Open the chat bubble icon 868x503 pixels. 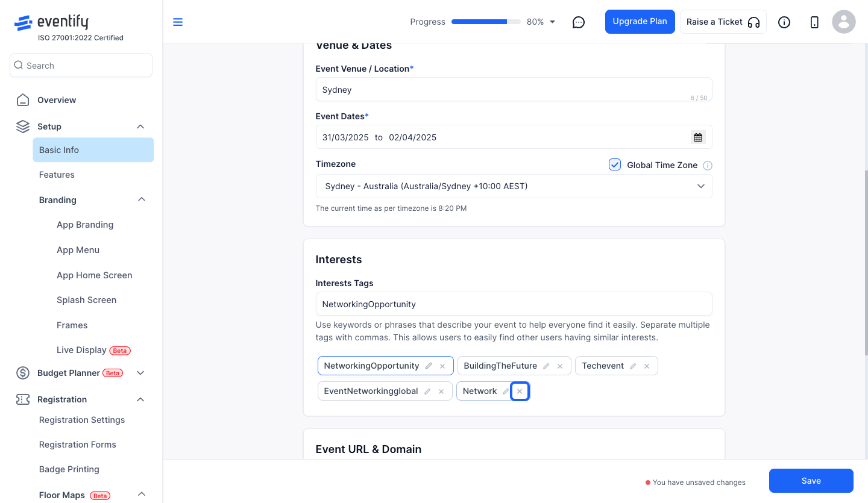pos(579,22)
